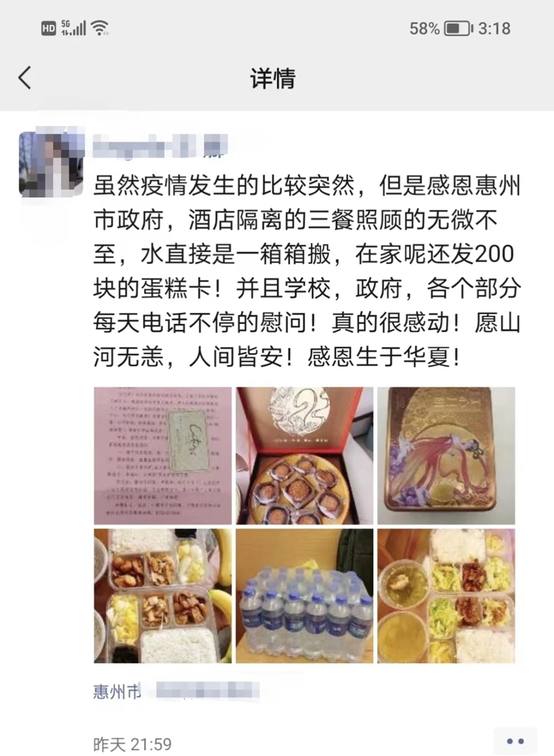This screenshot has height=756, width=554.
Task: Open the lunch box with bananas photo
Action: (162, 596)
